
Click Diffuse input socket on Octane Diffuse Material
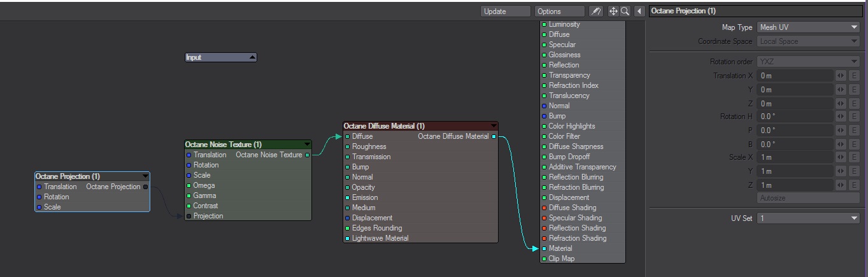click(x=347, y=136)
